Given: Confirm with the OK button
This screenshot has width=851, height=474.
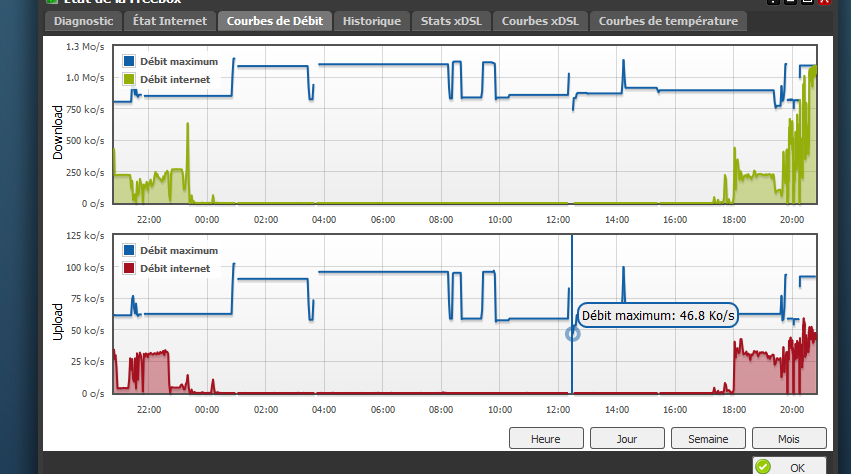Looking at the screenshot, I should [789, 467].
